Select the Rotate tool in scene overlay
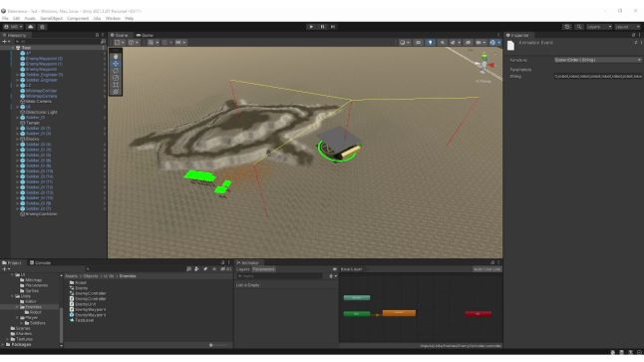Screen dimensions: 644x362 [116, 71]
